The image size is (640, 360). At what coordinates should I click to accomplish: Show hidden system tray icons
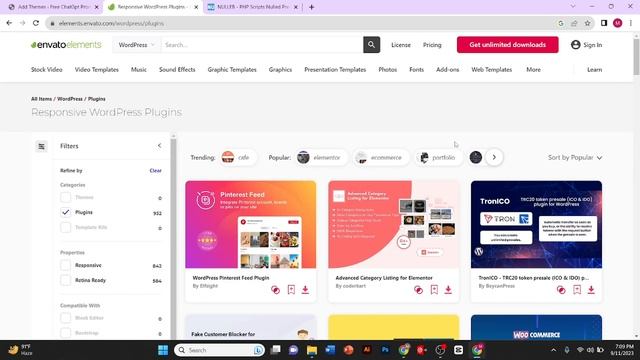553,350
